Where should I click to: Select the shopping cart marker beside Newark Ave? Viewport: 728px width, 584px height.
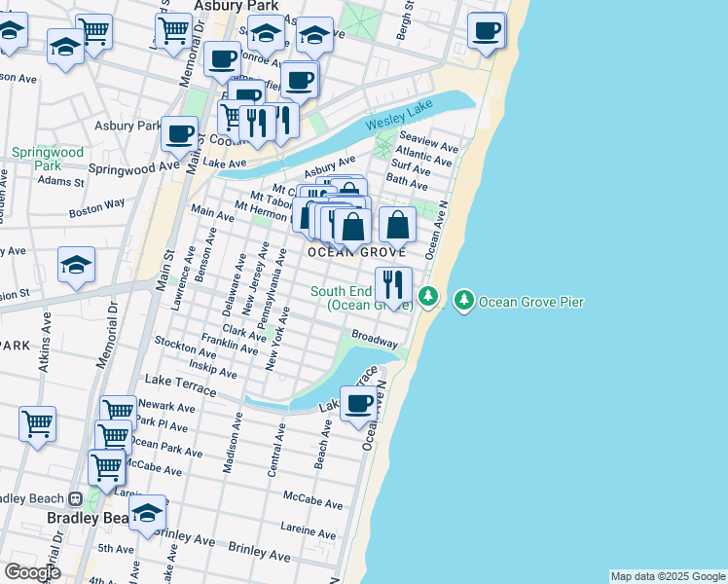120,409
